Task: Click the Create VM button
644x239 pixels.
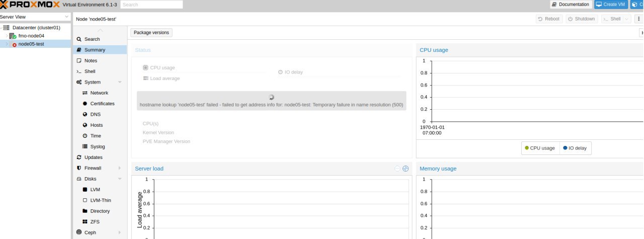Action: tap(611, 5)
